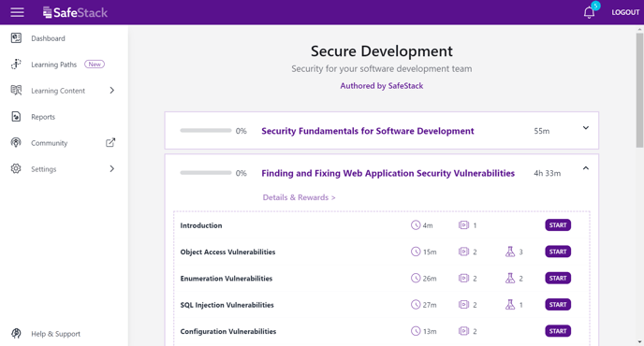
Task: Click the clock icon for Enumeration Vulnerabilities
Action: [x=416, y=279]
